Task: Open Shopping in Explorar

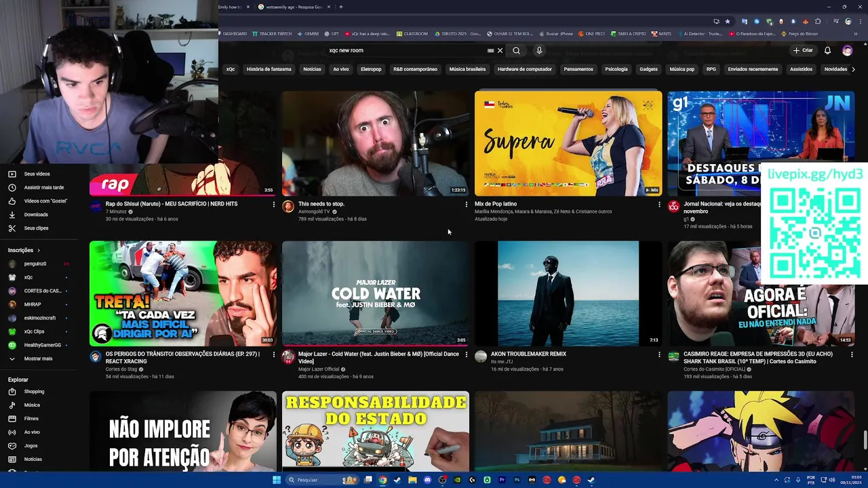Action: click(34, 392)
